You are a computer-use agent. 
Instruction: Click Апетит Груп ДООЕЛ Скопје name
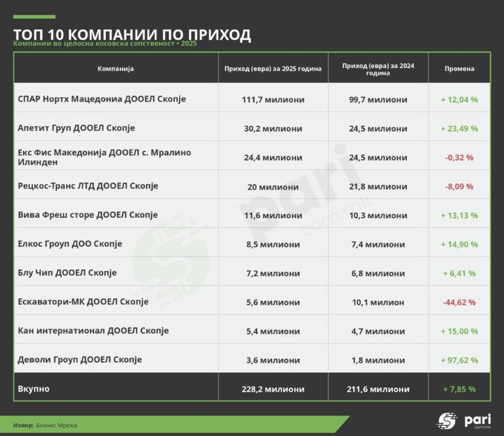[76, 128]
